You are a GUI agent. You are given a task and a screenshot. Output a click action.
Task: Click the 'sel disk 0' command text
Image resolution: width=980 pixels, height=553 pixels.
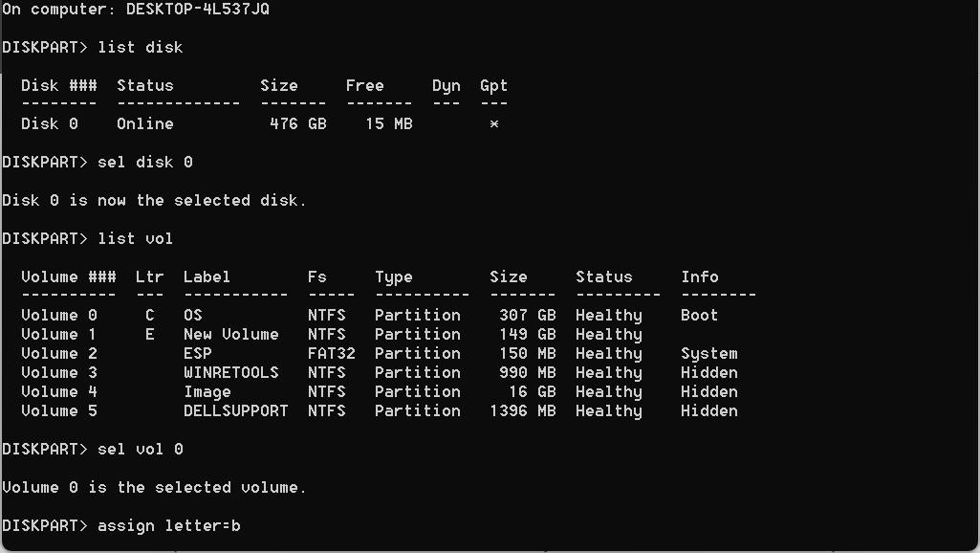[145, 162]
